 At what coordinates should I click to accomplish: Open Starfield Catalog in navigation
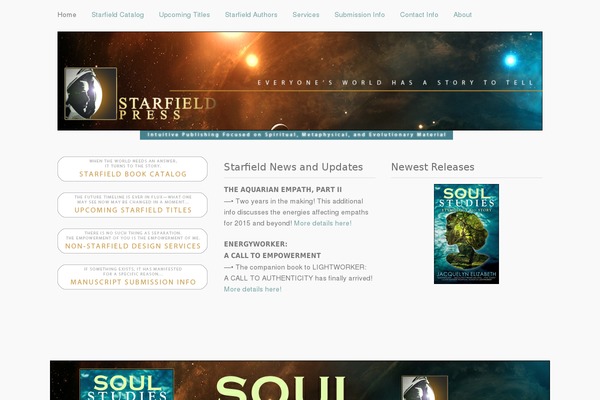click(x=117, y=15)
